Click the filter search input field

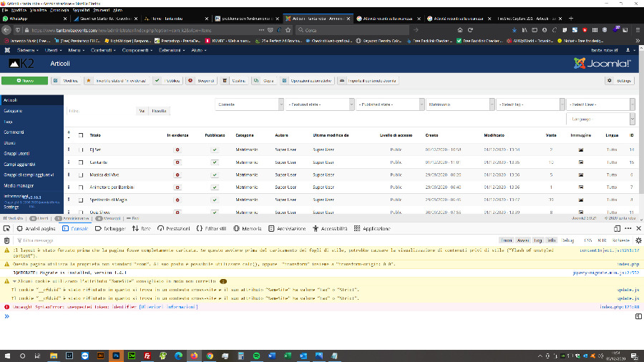(102, 111)
